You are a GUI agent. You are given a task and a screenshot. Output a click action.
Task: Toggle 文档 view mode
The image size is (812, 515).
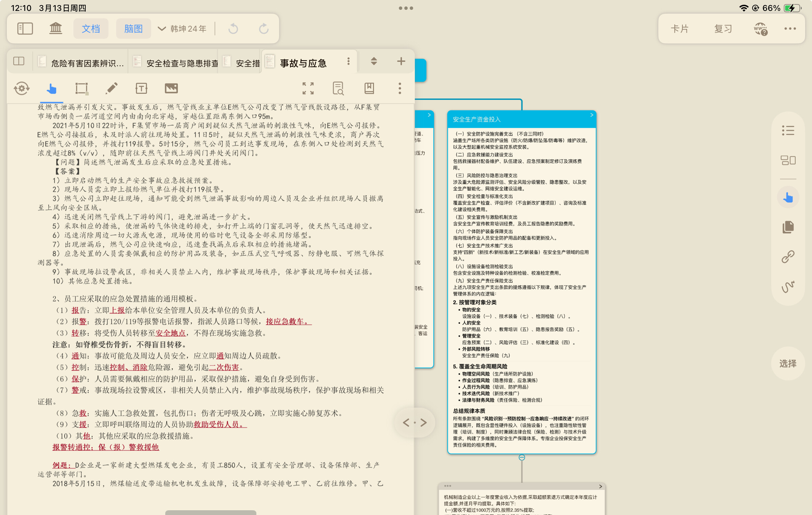click(x=91, y=29)
